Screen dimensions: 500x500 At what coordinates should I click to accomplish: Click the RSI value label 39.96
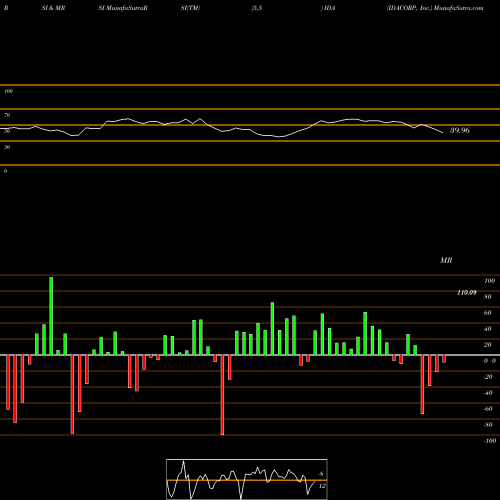click(460, 130)
